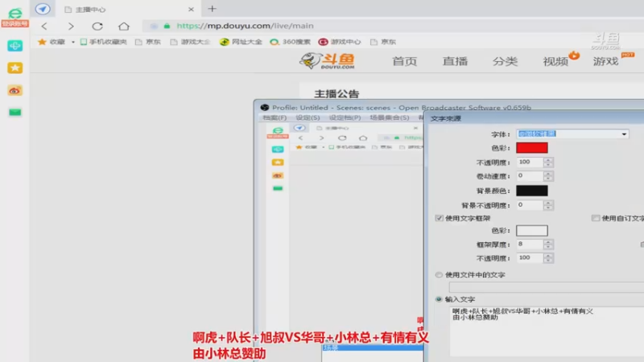Adjust the 背景不透明度 stepper arrows

(548, 205)
